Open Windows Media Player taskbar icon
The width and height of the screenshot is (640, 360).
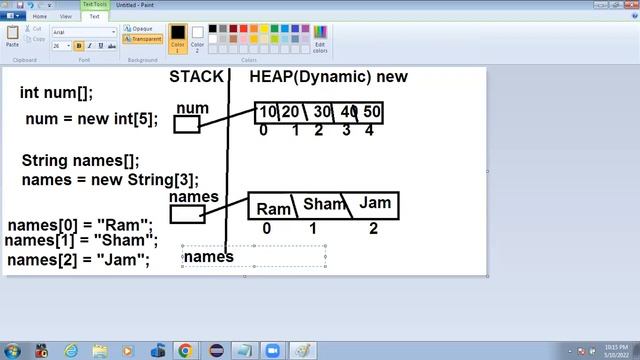(127, 351)
